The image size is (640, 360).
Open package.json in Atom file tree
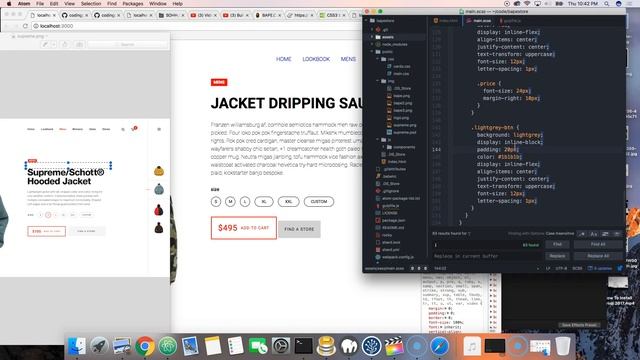[393, 220]
